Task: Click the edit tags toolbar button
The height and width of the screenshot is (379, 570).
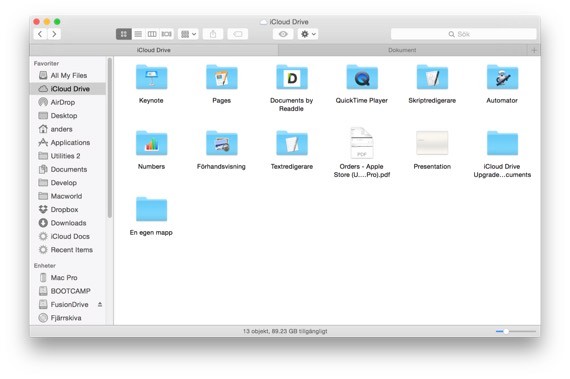Action: coord(238,34)
